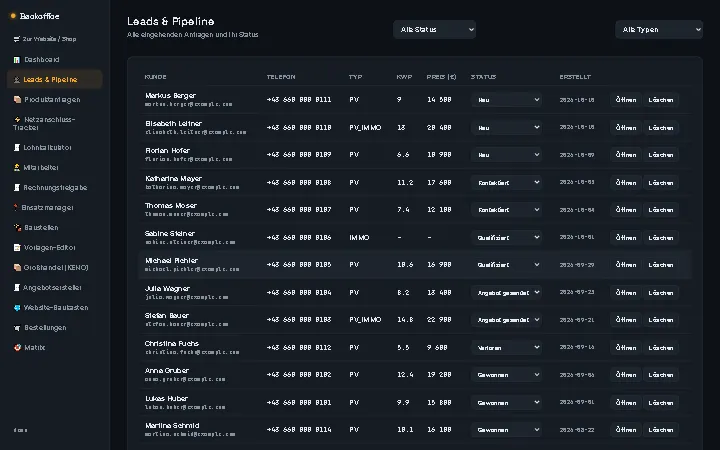Open lead Markus Berger with Öffnen

coord(625,100)
